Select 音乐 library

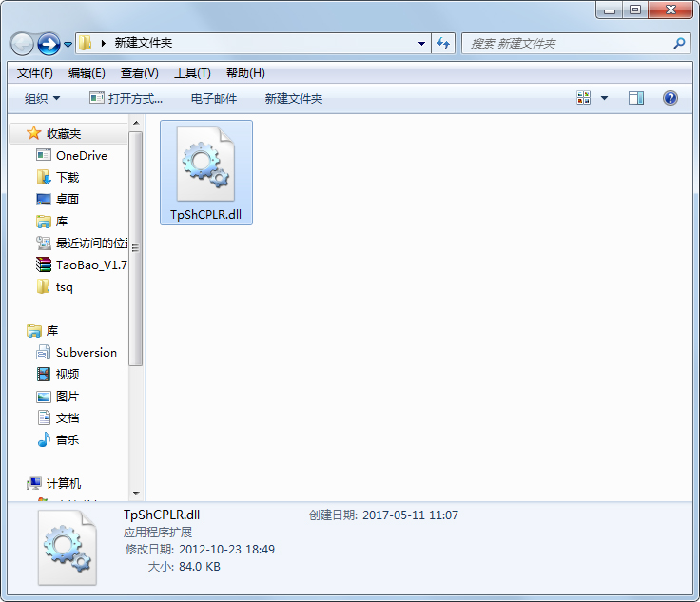tap(68, 439)
